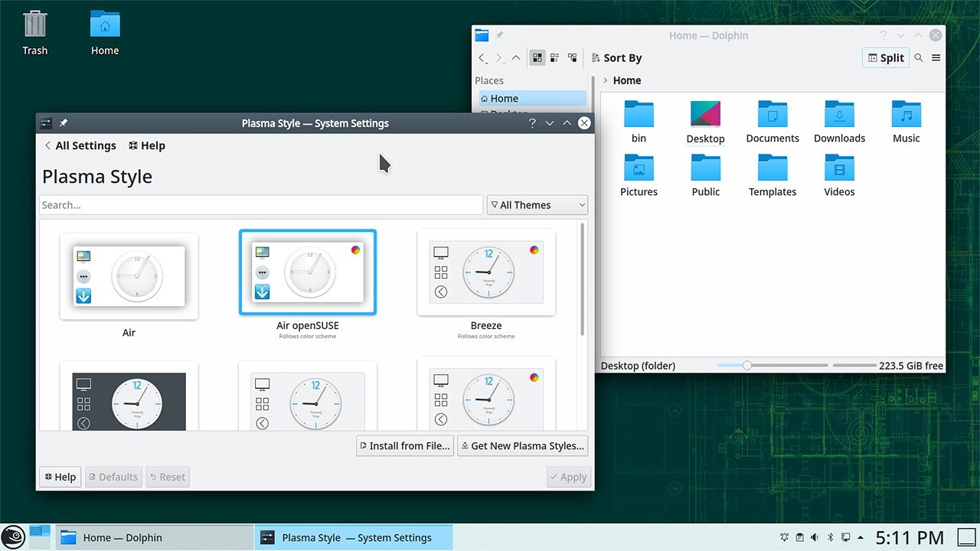The width and height of the screenshot is (980, 551).
Task: Click System Settings context help question mark
Action: click(532, 123)
